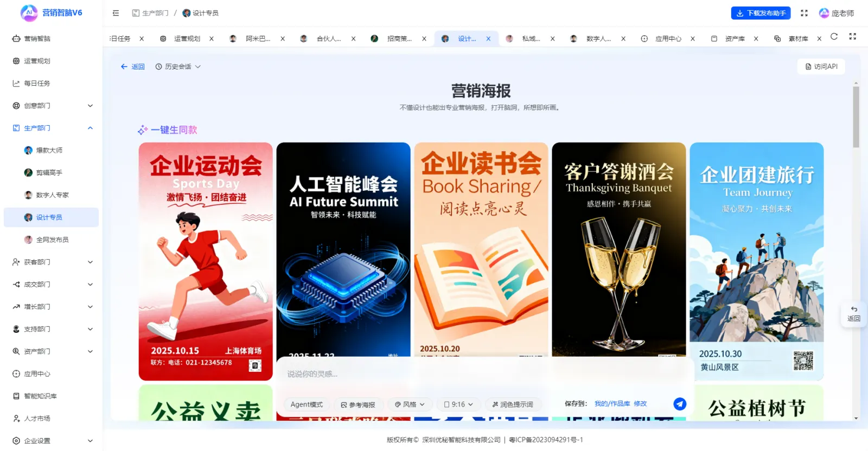Expand the 获客部门 sidebar group
868x451 pixels.
(52, 262)
